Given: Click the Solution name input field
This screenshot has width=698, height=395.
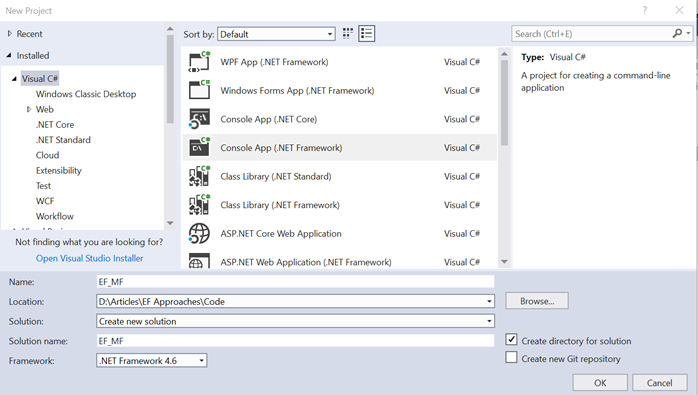Looking at the screenshot, I should tap(296, 341).
